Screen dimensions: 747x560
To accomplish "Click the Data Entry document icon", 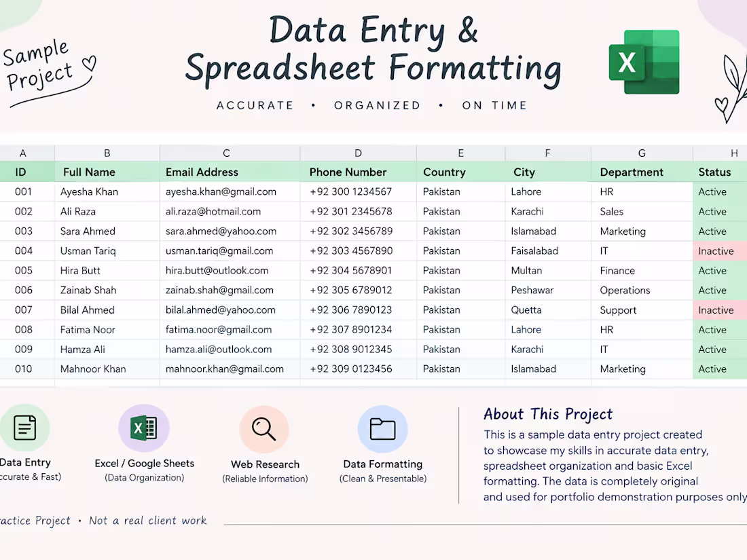I will pyautogui.click(x=23, y=428).
